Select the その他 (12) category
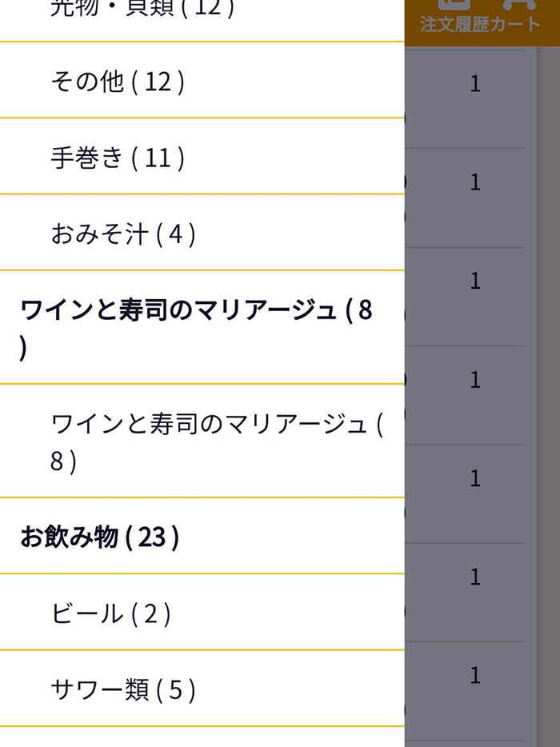This screenshot has width=560, height=747. tap(118, 82)
